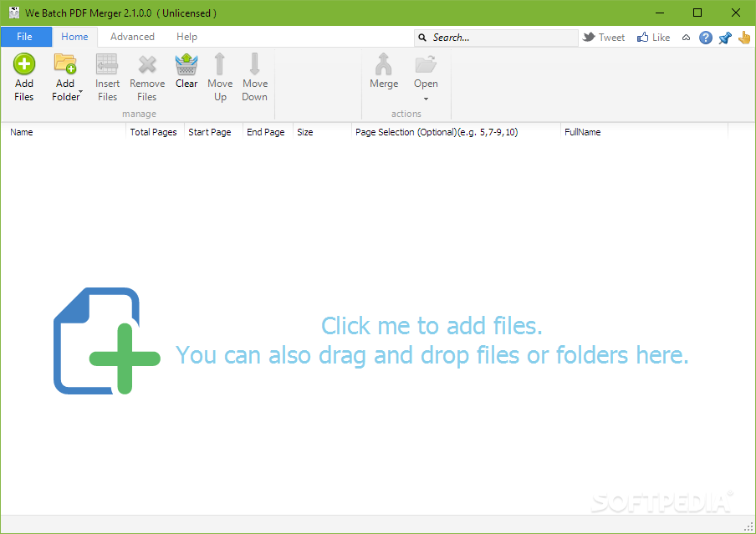The height and width of the screenshot is (534, 756).
Task: Expand the Open button dropdown arrow
Action: click(426, 99)
